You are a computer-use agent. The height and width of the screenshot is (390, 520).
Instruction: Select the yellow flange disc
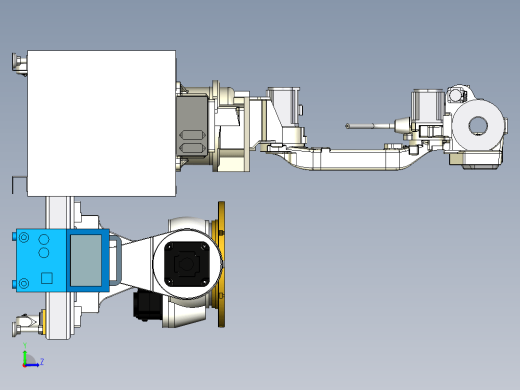[x=221, y=264]
